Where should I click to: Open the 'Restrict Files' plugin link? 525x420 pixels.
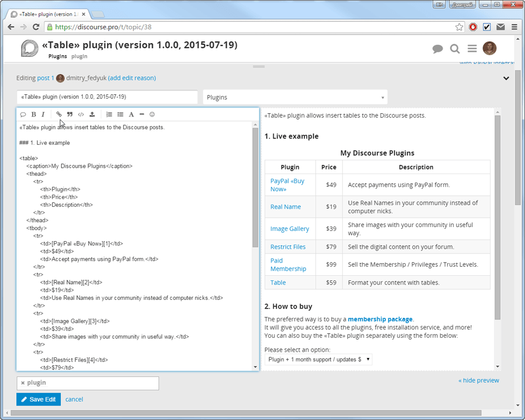pos(288,247)
